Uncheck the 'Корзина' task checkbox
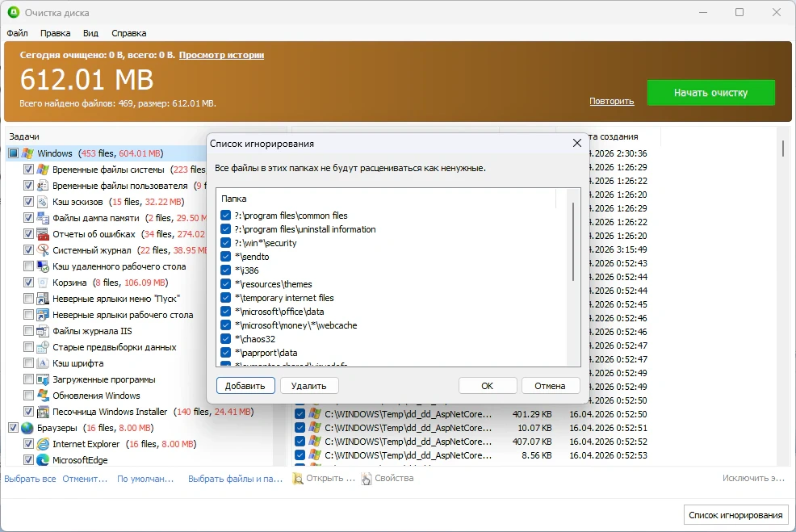This screenshot has height=532, width=796. pos(28,283)
